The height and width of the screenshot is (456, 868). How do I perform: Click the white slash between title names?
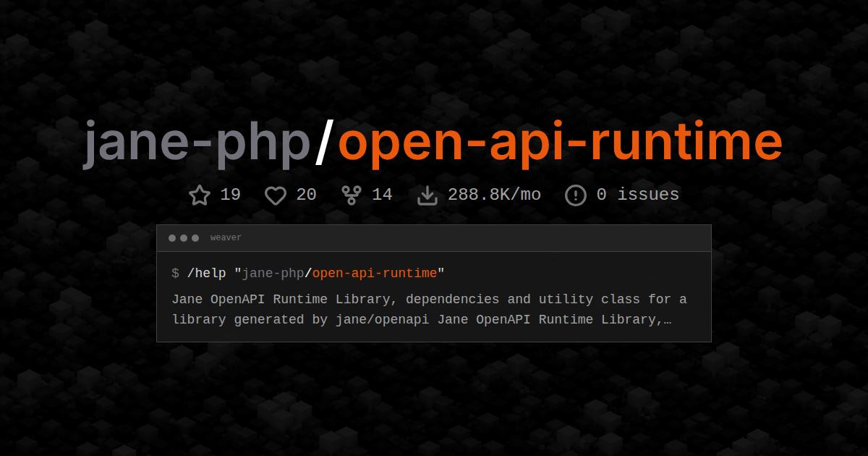click(x=325, y=143)
